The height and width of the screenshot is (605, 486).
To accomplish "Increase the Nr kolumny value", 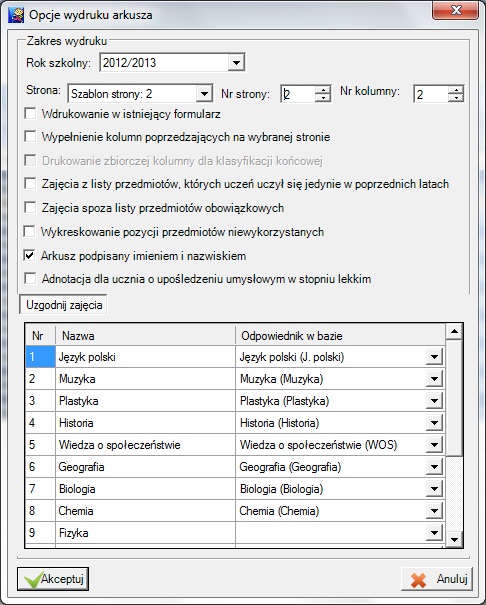I will click(x=456, y=90).
